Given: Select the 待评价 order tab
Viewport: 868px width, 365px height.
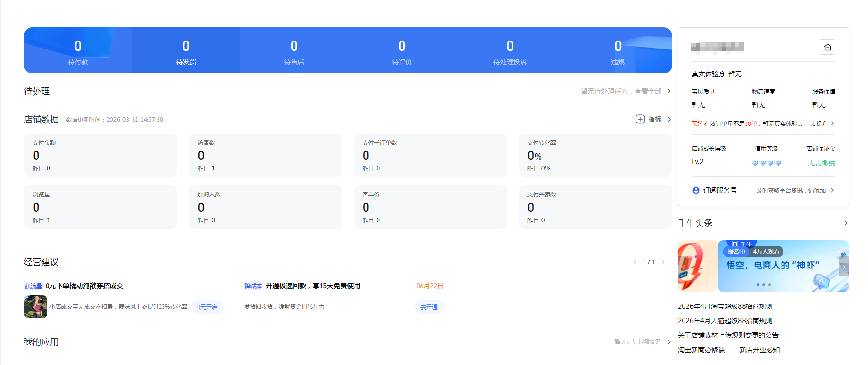Looking at the screenshot, I should tap(402, 50).
